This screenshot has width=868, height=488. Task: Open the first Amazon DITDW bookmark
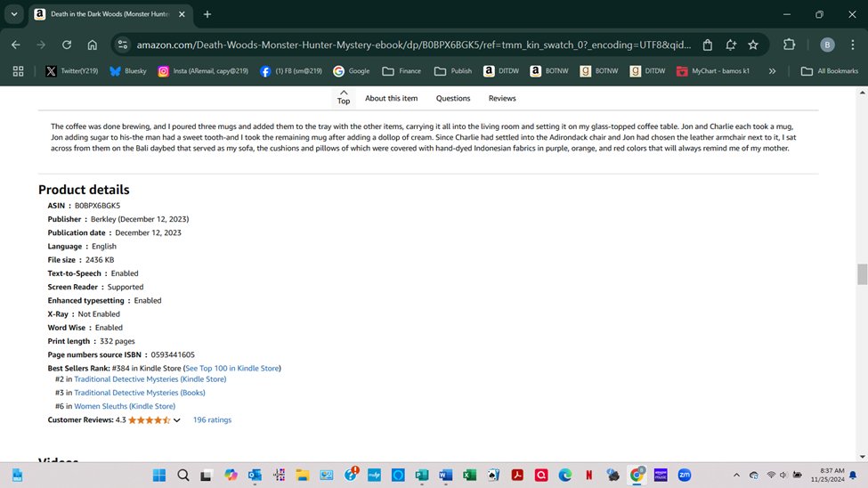point(501,71)
